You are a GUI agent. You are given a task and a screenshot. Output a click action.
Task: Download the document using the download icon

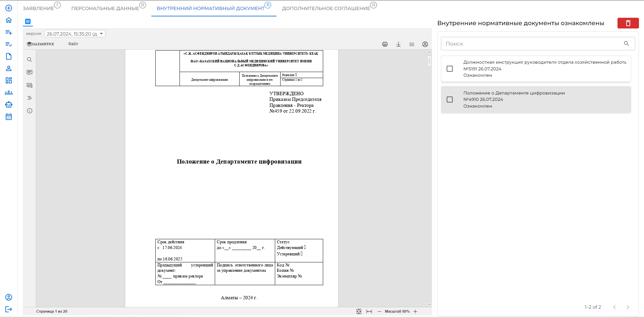pyautogui.click(x=398, y=44)
